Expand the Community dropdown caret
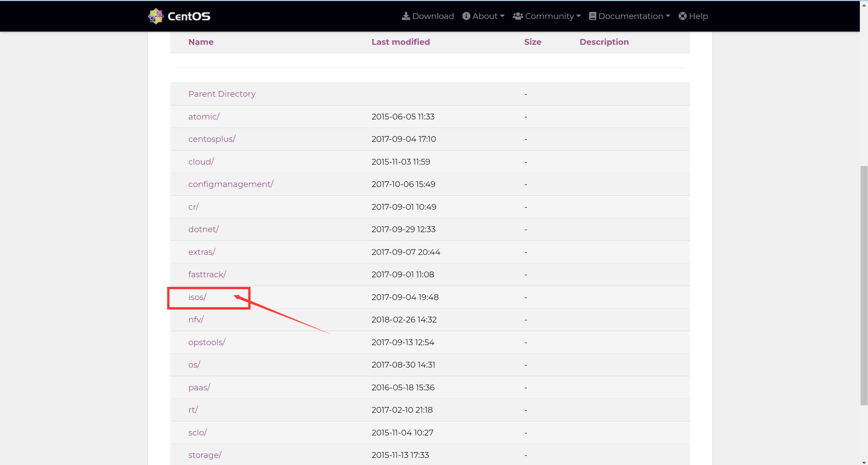Image resolution: width=868 pixels, height=465 pixels. 578,16
